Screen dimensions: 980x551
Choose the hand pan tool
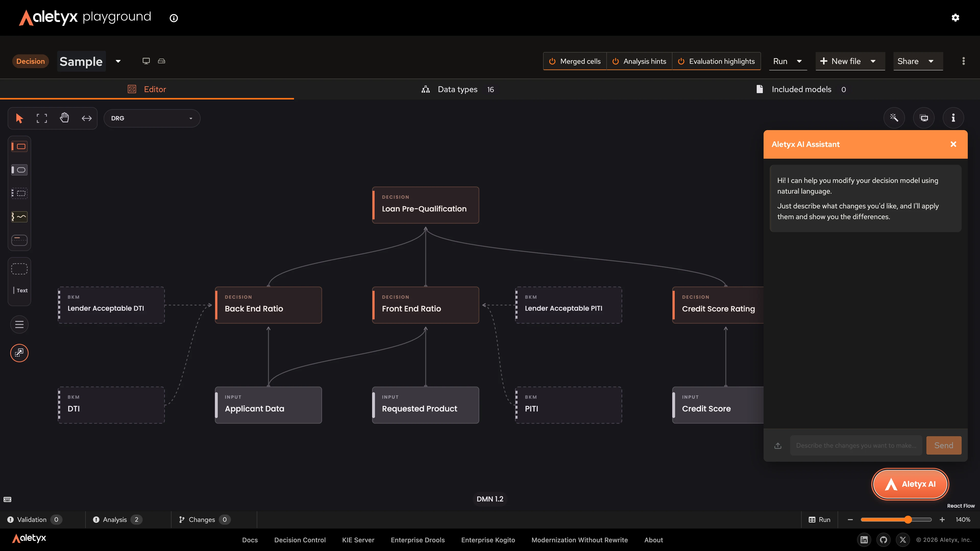(x=64, y=118)
